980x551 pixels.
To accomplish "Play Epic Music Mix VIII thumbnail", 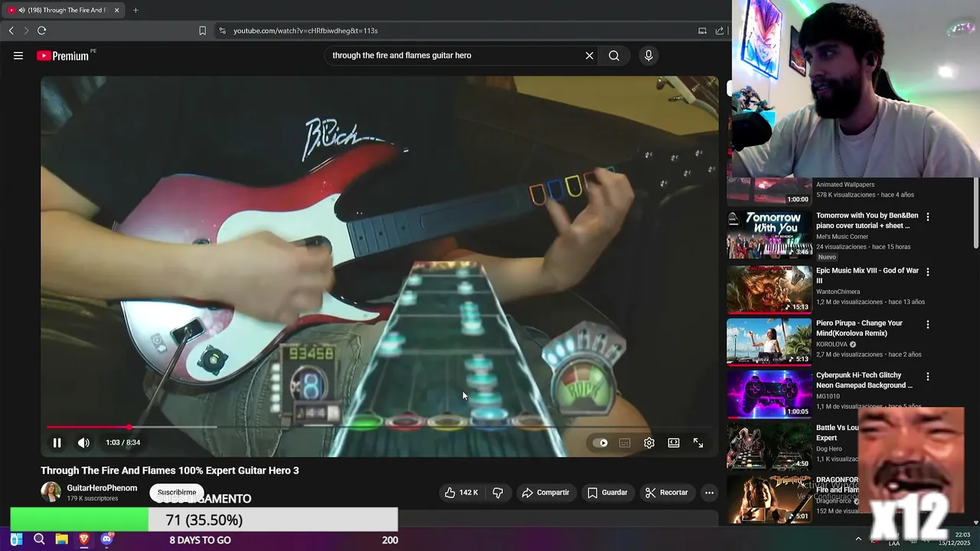I will pyautogui.click(x=769, y=289).
